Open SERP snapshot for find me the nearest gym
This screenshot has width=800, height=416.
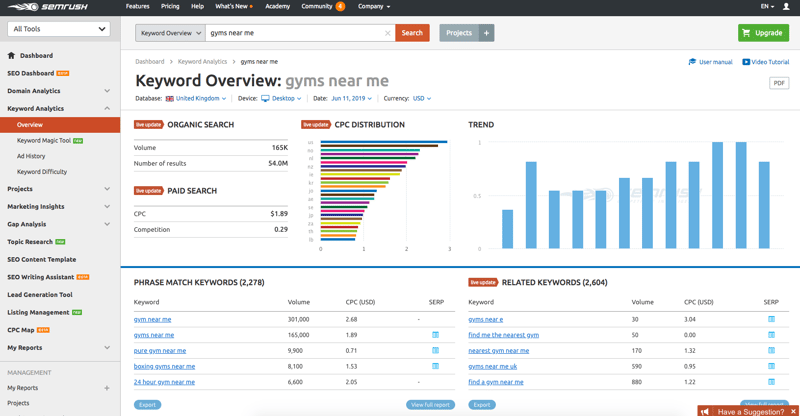tap(771, 335)
